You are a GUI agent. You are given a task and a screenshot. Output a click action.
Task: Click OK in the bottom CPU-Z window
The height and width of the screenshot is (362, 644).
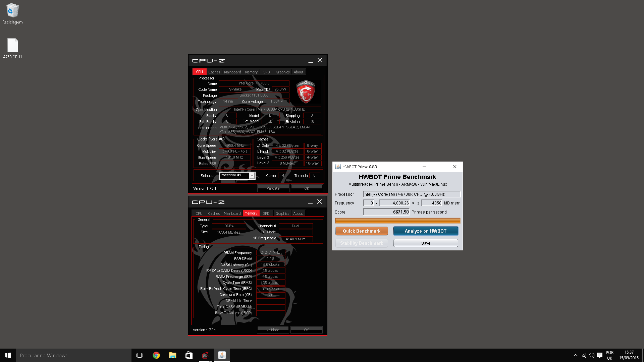306,330
